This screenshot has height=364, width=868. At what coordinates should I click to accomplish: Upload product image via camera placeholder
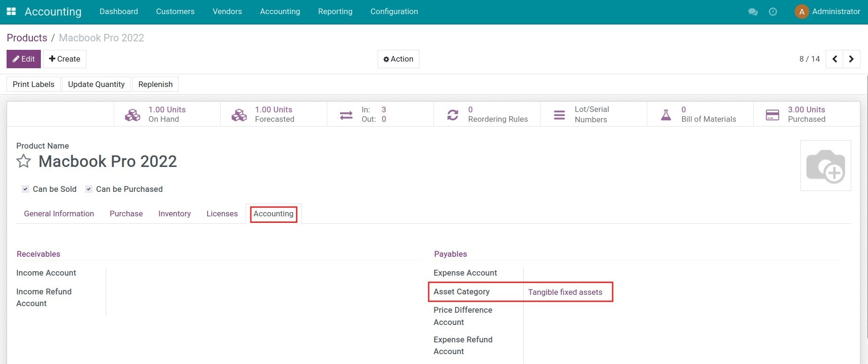(826, 166)
